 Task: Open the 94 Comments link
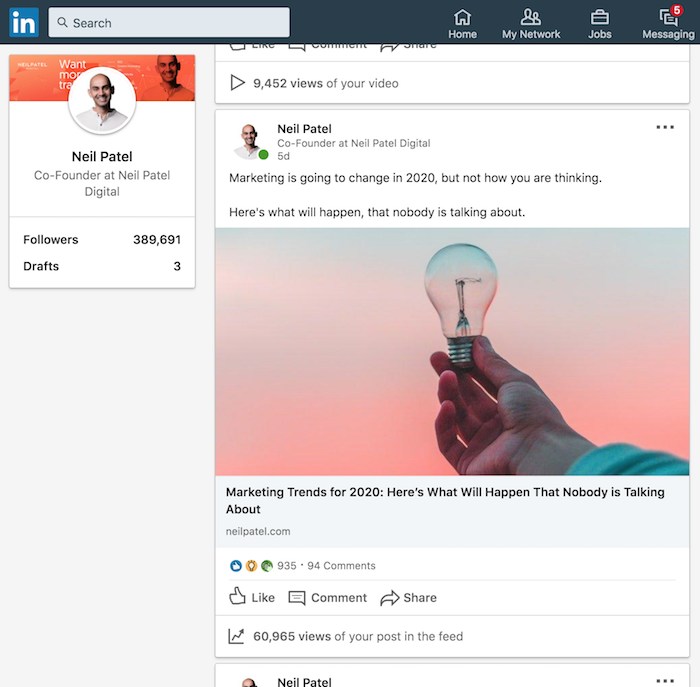(342, 566)
